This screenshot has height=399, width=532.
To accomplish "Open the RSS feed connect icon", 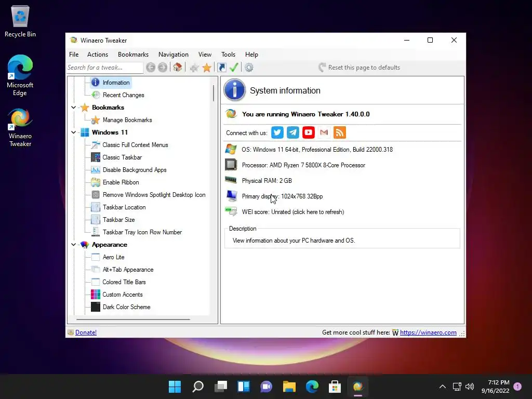I will coord(340,132).
